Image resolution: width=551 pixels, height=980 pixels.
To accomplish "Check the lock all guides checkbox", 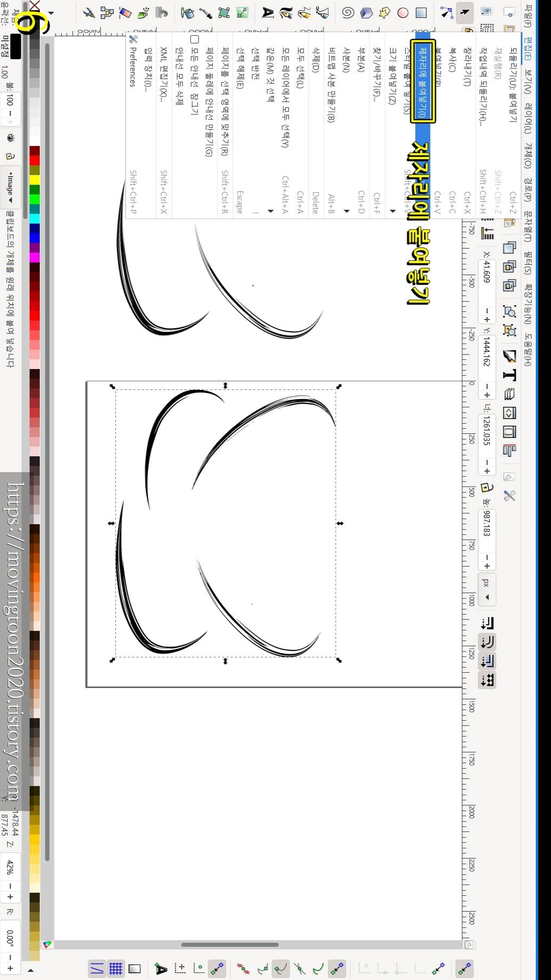I will click(194, 39).
